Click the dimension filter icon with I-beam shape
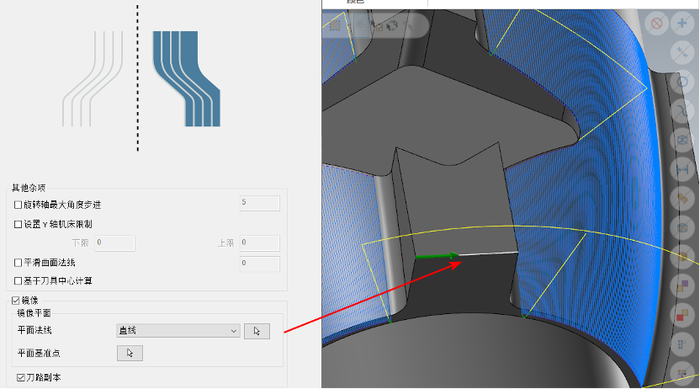This screenshot has width=700, height=389. [x=682, y=170]
